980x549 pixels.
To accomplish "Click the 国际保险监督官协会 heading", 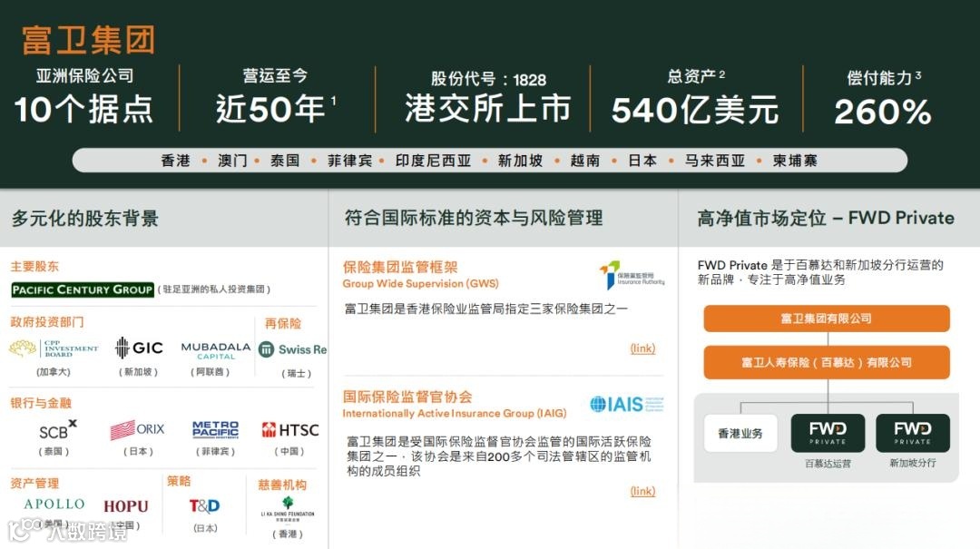I will tap(407, 397).
